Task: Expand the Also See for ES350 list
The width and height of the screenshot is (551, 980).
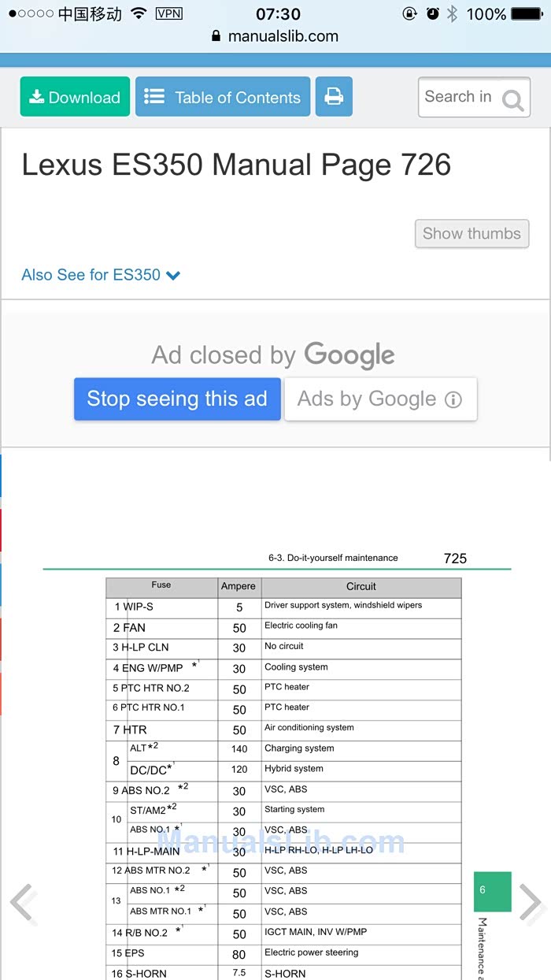Action: (x=101, y=275)
